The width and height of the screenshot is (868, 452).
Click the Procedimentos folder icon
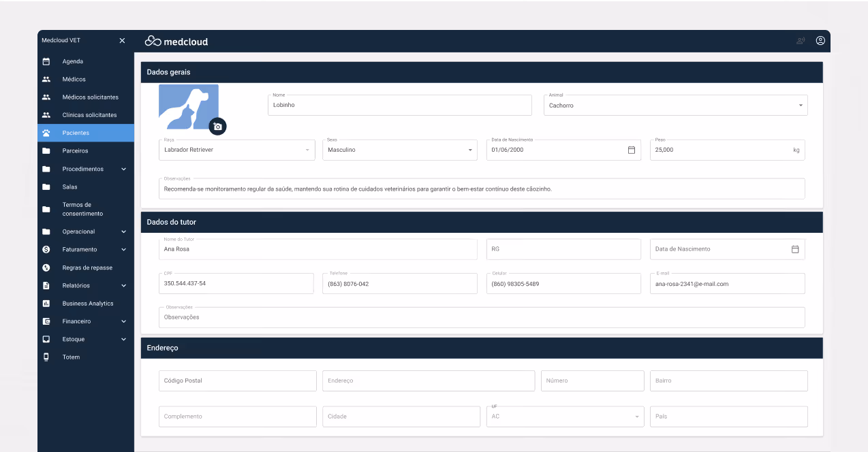click(x=46, y=169)
